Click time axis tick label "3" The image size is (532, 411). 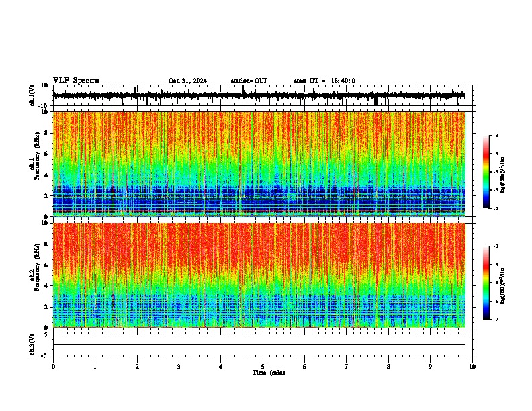click(x=179, y=367)
